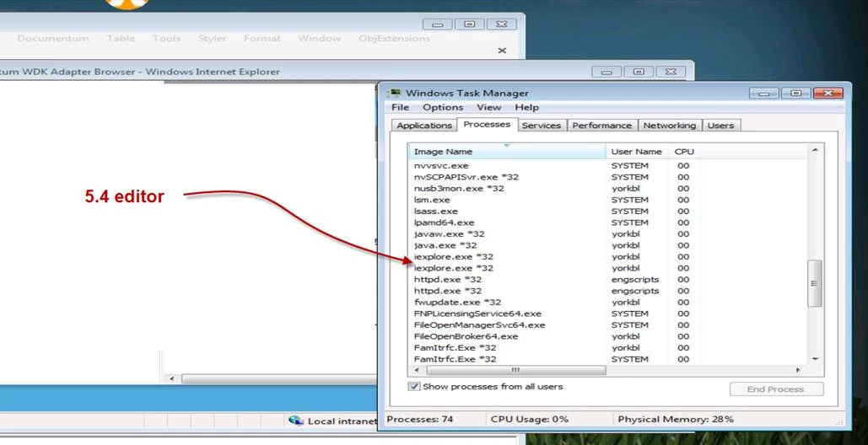This screenshot has height=445, width=868.
Task: Select the lsass.exe process row
Action: (x=608, y=212)
